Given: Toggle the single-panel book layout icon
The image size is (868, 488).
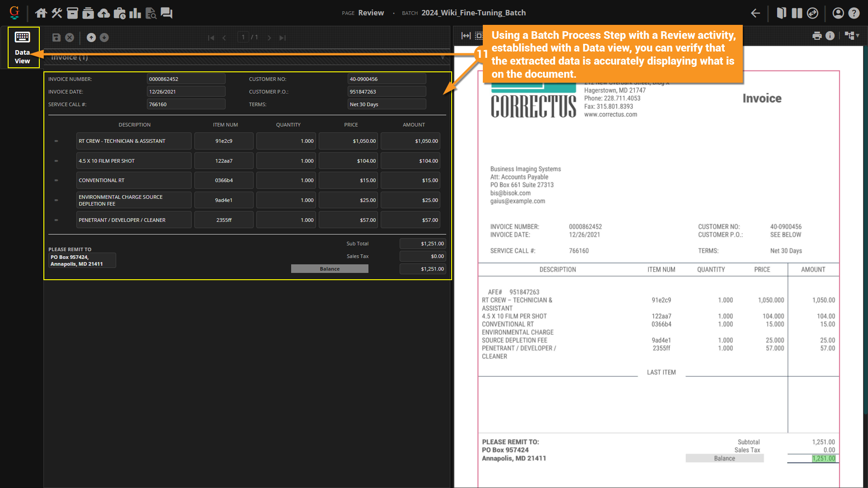Looking at the screenshot, I should [x=781, y=13].
